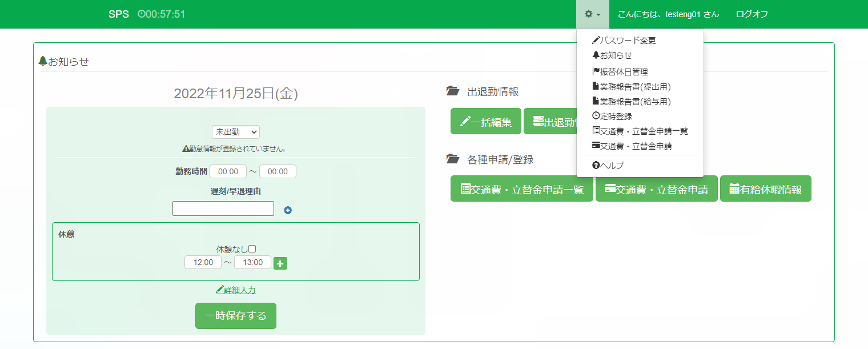The height and width of the screenshot is (349, 868).
Task: Open 業務報告書(提出用) from the menu
Action: pyautogui.click(x=632, y=87)
